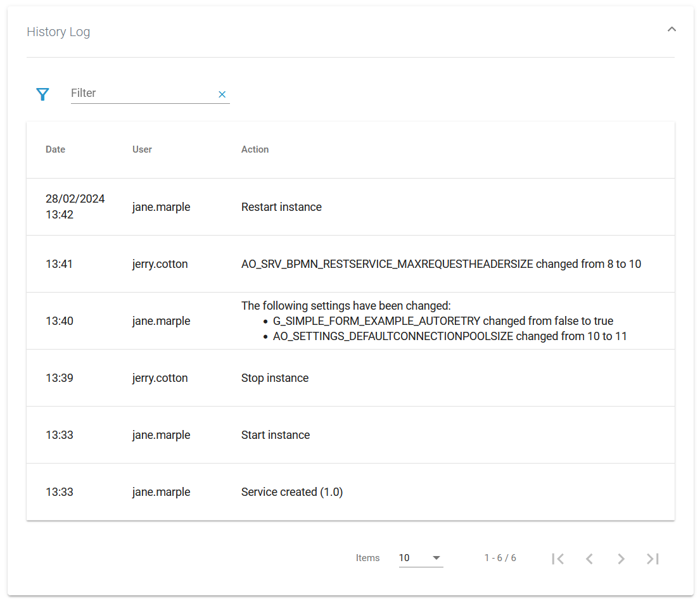The height and width of the screenshot is (601, 700).
Task: Sort by the Date column header
Action: point(55,149)
